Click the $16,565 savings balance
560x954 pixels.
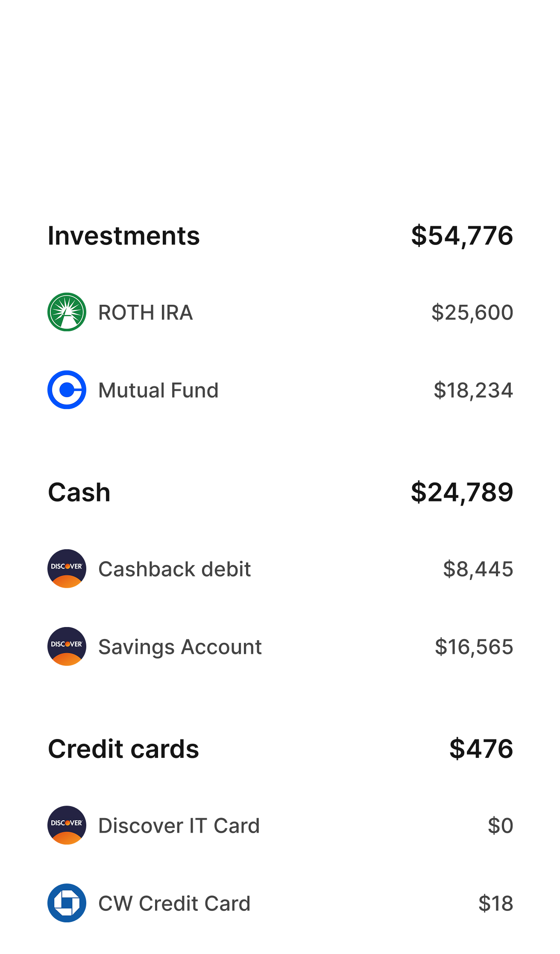pos(474,647)
